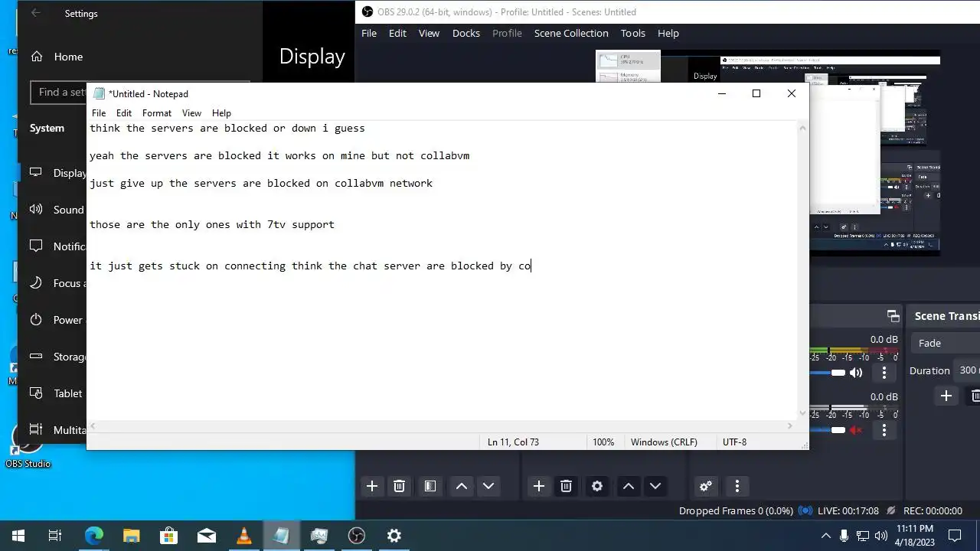Image resolution: width=980 pixels, height=551 pixels.
Task: Move source down in OBS sources toolbar
Action: click(655, 486)
